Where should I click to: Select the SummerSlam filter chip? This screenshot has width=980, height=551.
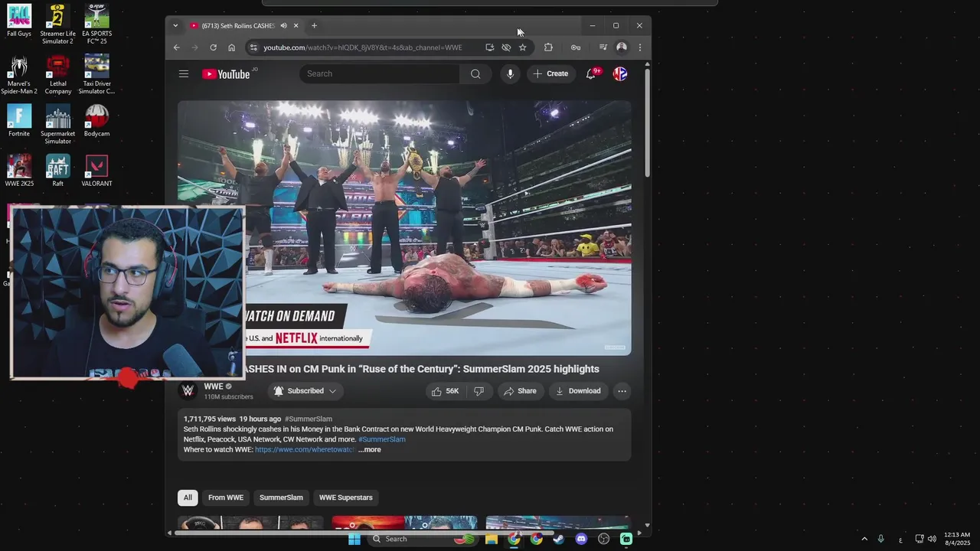click(x=281, y=497)
